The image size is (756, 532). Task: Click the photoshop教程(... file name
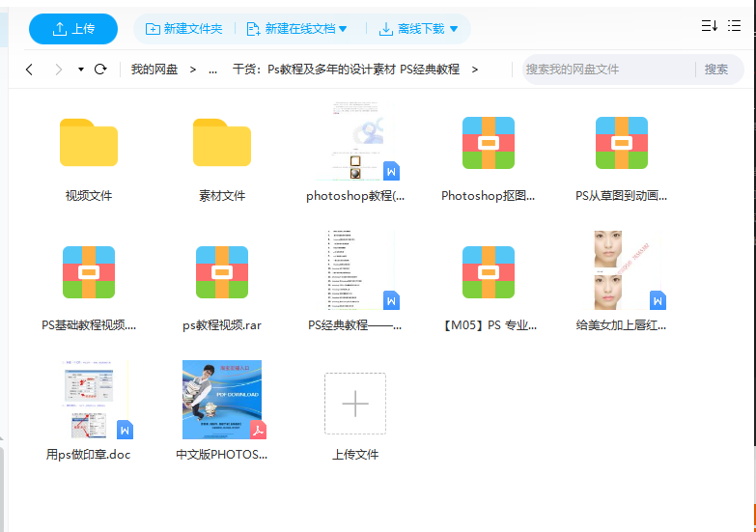click(x=355, y=196)
